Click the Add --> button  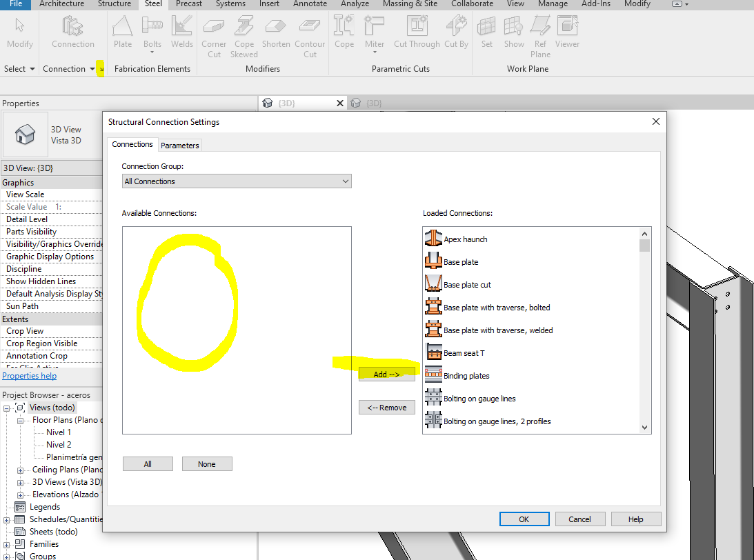click(386, 374)
